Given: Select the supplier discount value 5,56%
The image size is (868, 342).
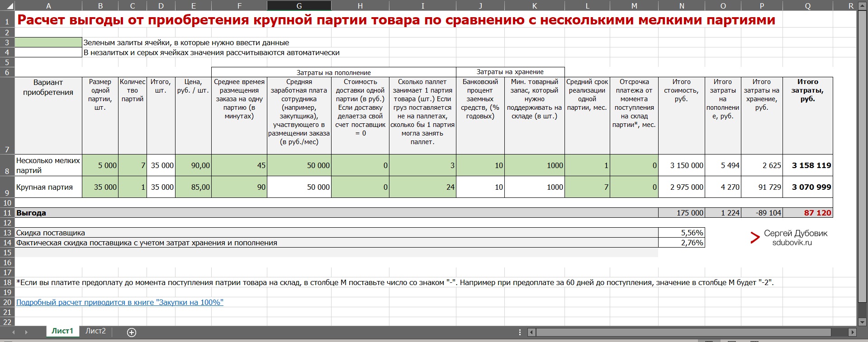Looking at the screenshot, I should tap(682, 233).
